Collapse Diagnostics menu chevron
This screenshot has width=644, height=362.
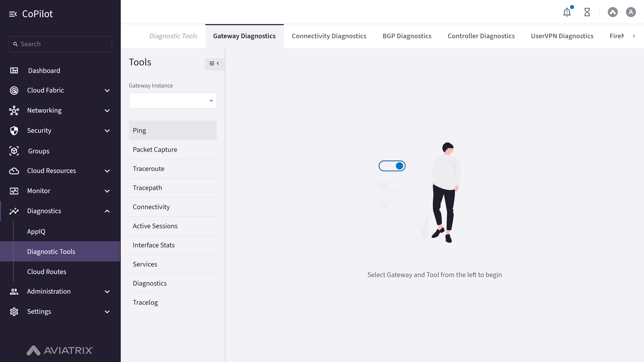(x=107, y=211)
